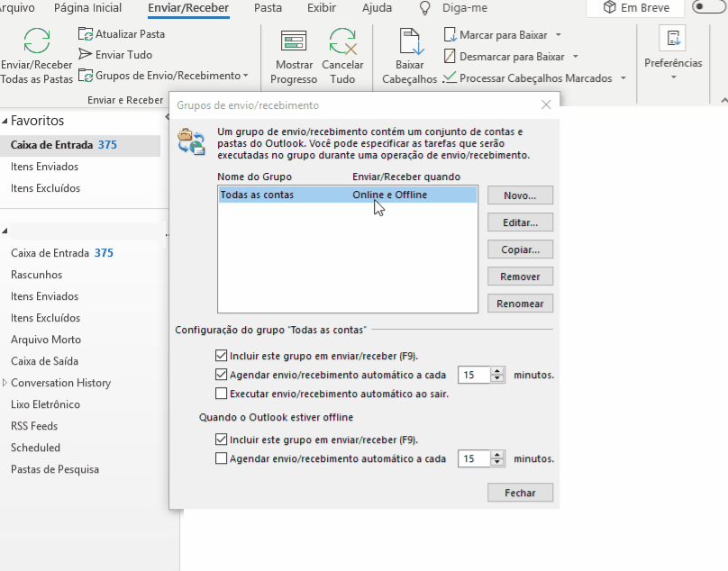The height and width of the screenshot is (571, 728).
Task: Click the online minutes input field
Action: click(475, 375)
